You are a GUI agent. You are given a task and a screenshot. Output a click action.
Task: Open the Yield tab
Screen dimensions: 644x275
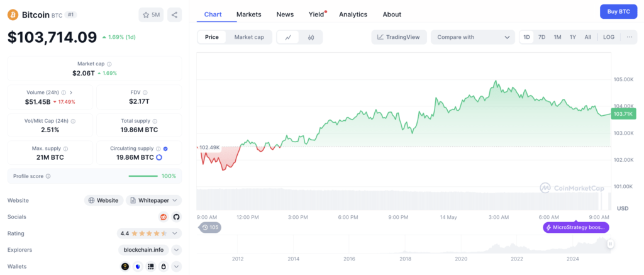point(316,14)
